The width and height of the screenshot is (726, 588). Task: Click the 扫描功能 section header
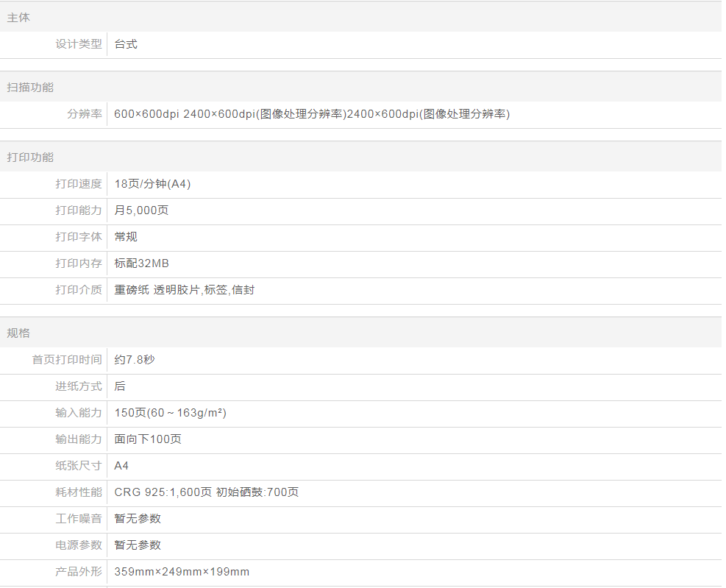[x=30, y=88]
